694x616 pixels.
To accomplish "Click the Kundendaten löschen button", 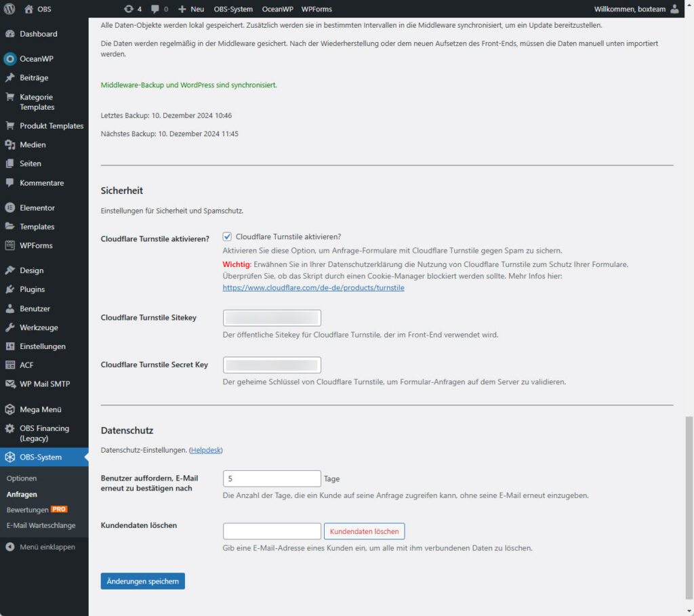I will (x=364, y=531).
